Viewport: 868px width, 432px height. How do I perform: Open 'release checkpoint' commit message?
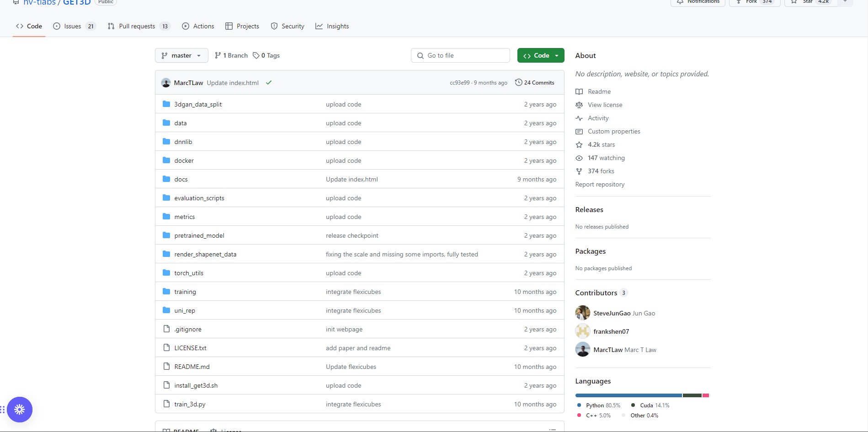pyautogui.click(x=352, y=235)
